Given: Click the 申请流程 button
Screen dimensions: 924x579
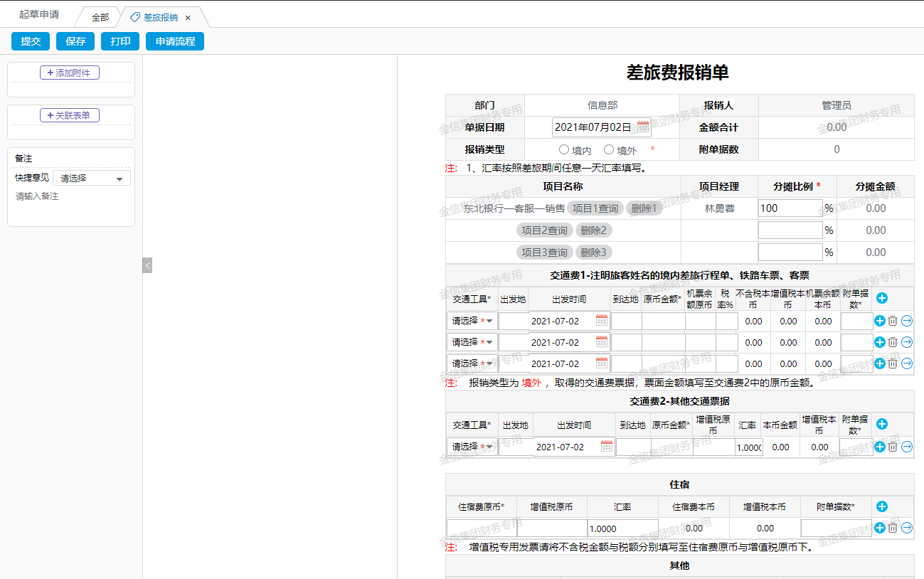Looking at the screenshot, I should (x=174, y=41).
